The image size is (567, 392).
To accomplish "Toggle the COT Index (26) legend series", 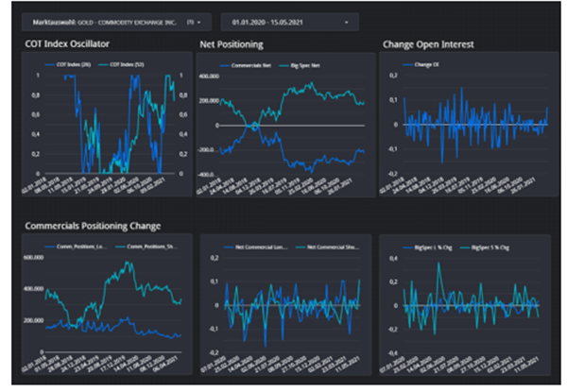I will [68, 64].
